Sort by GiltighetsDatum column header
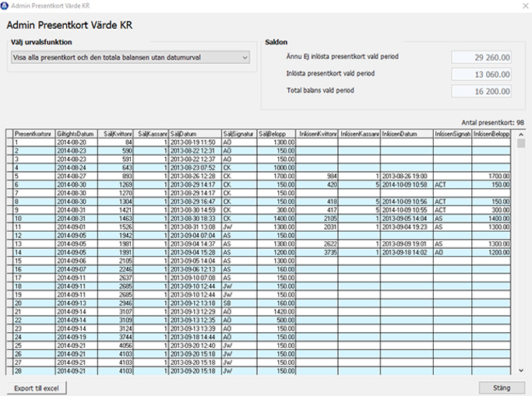 coord(76,134)
